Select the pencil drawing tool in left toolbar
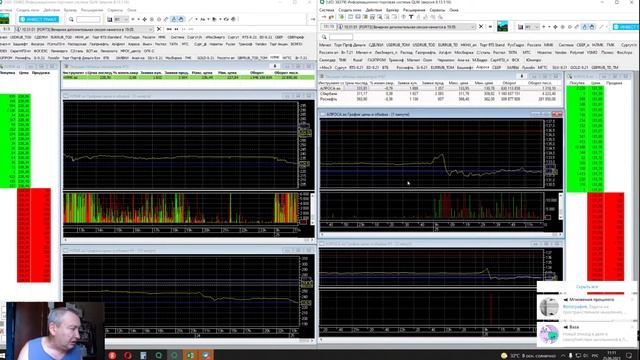Image resolution: width=640 pixels, height=360 pixels. [x=166, y=19]
